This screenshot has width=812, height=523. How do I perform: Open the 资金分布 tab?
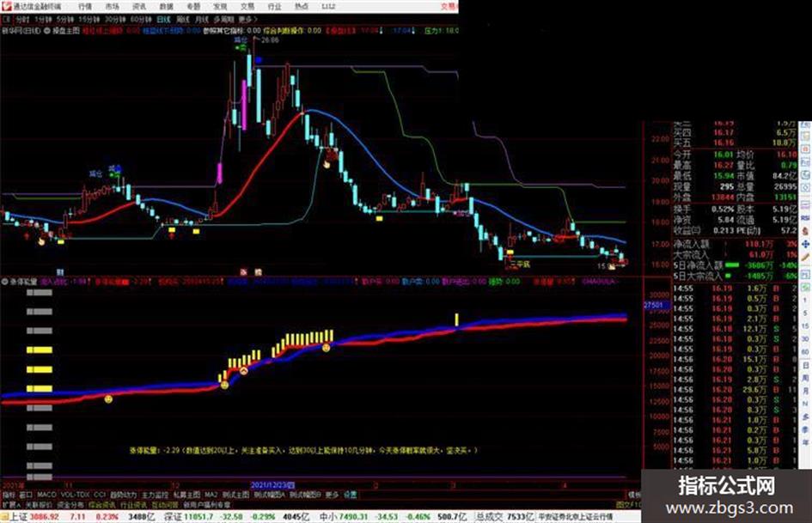pyautogui.click(x=70, y=504)
